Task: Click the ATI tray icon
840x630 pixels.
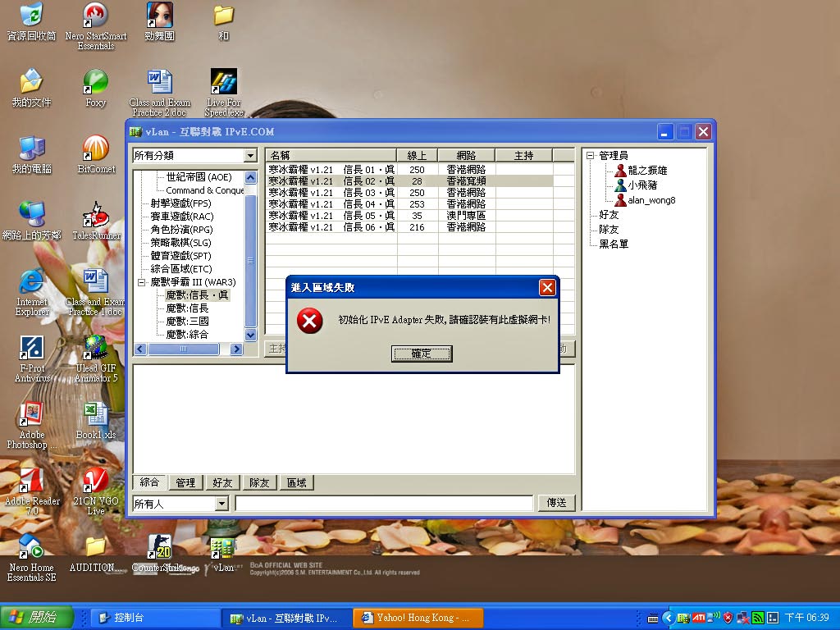Action: tap(699, 618)
